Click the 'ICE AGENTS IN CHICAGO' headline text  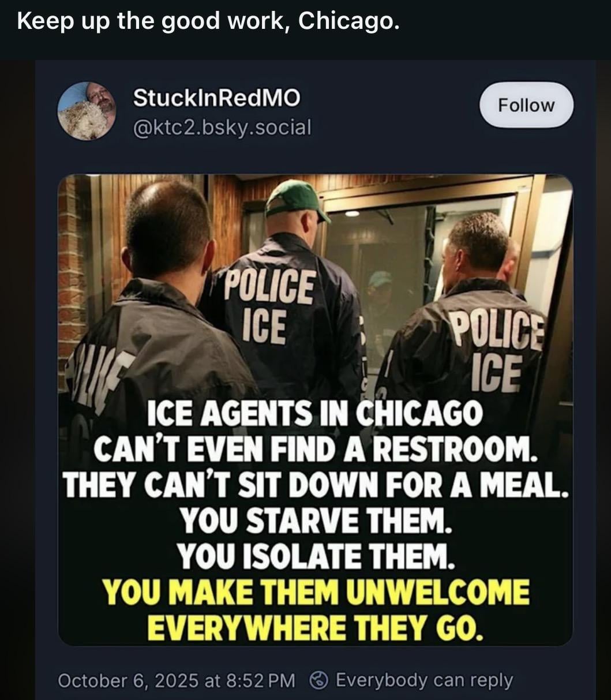[x=314, y=413]
